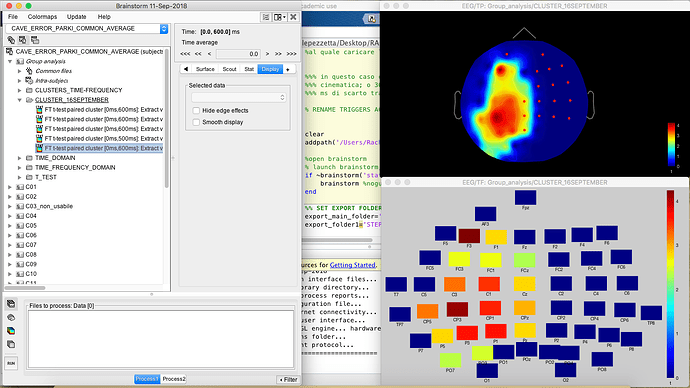Click the Common files hand icon
The image size is (690, 388).
[29, 71]
